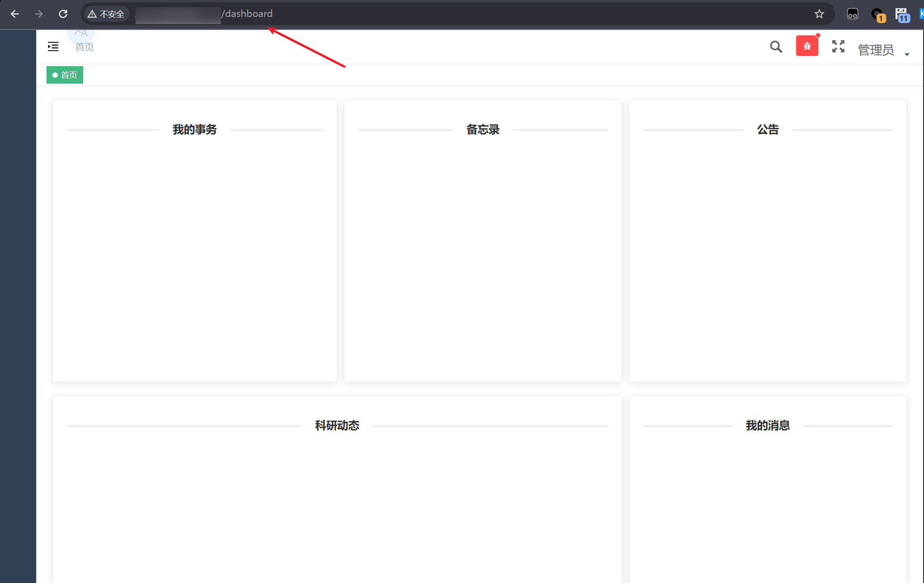Toggle fullscreen with the expand arrows icon
The image size is (924, 583).
(838, 46)
